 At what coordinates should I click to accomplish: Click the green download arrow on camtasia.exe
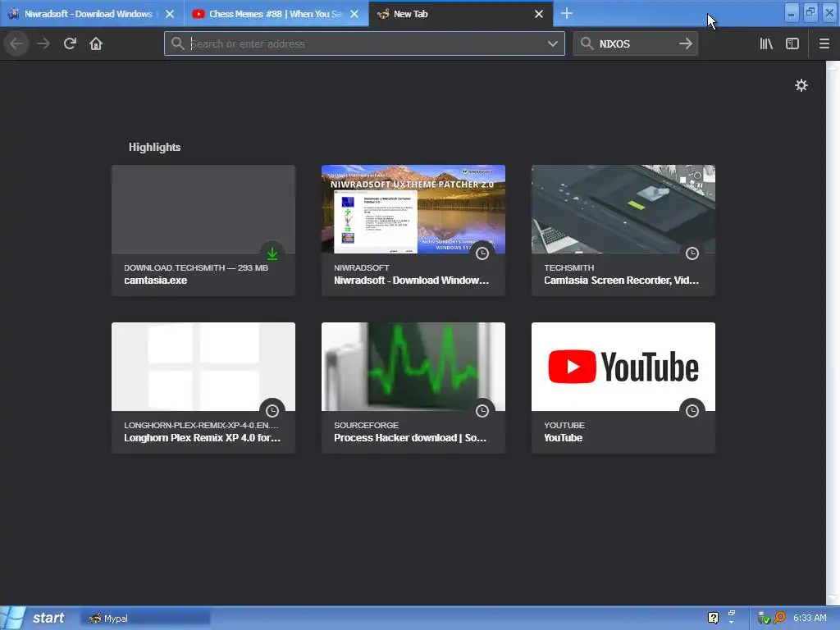[x=272, y=253]
